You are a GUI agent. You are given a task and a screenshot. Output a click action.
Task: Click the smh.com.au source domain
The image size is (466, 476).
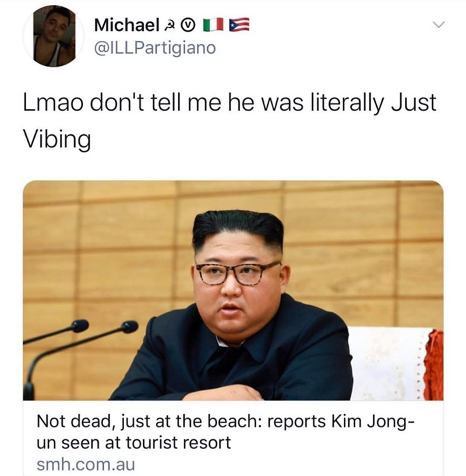[86, 465]
